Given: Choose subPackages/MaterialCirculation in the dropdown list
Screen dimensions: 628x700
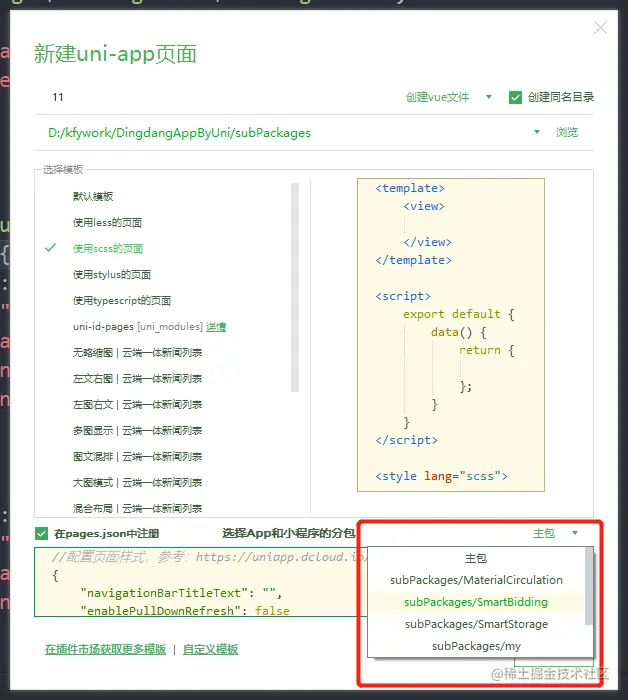Looking at the screenshot, I should pyautogui.click(x=476, y=580).
